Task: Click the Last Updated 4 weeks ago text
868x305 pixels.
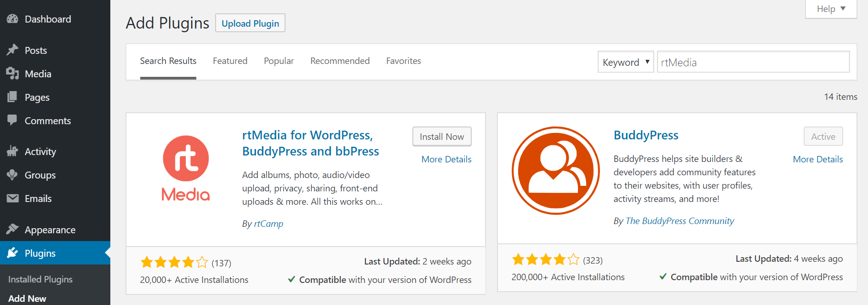Action: 789,259
